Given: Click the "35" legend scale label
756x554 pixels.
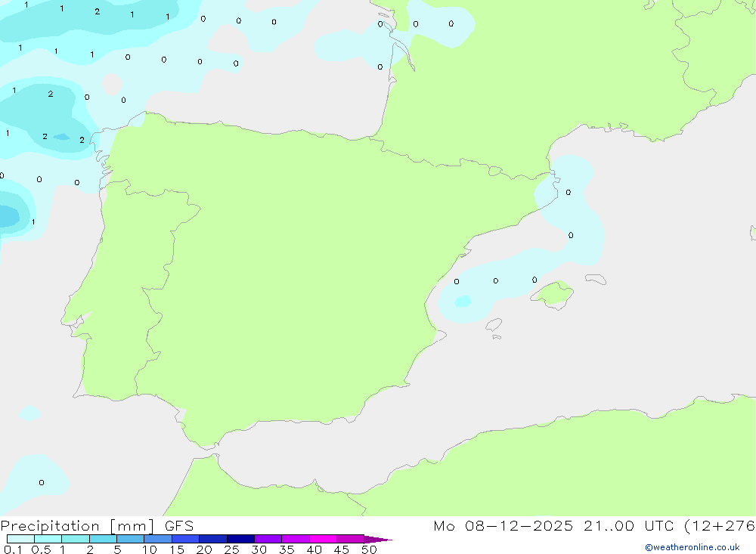Looking at the screenshot, I should (287, 549).
